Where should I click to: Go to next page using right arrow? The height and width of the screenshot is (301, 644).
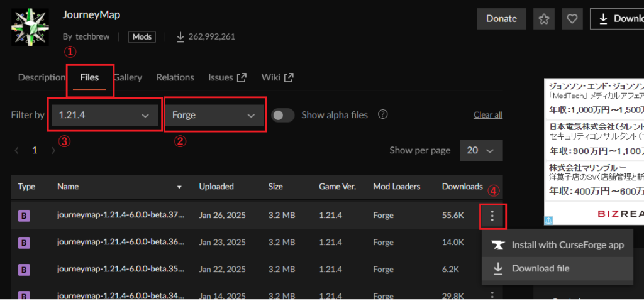(x=53, y=151)
